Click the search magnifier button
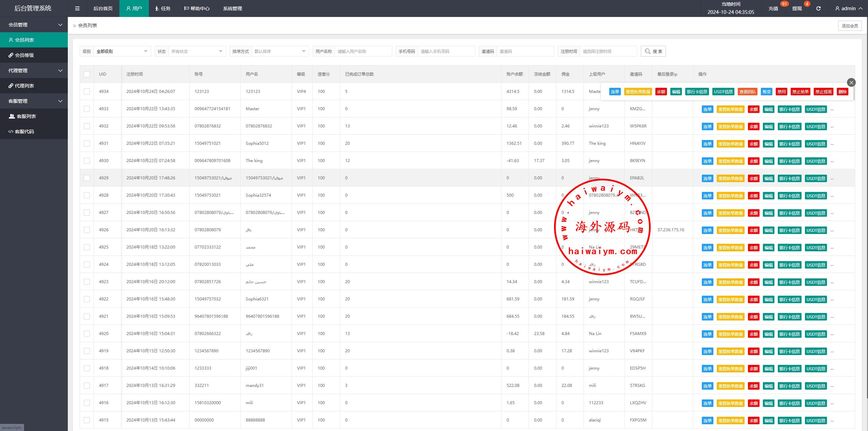Viewport: 868px width, 431px height. (x=653, y=51)
